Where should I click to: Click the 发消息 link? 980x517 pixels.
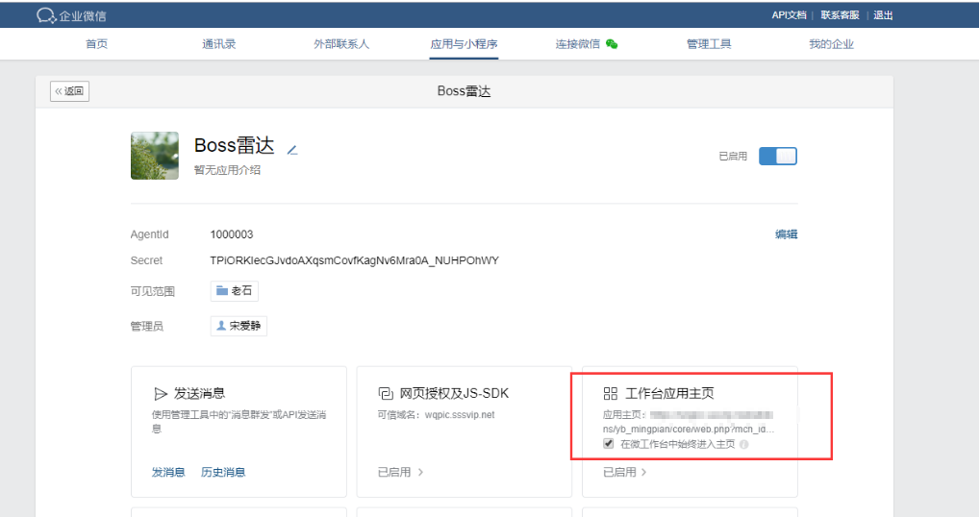click(x=168, y=472)
